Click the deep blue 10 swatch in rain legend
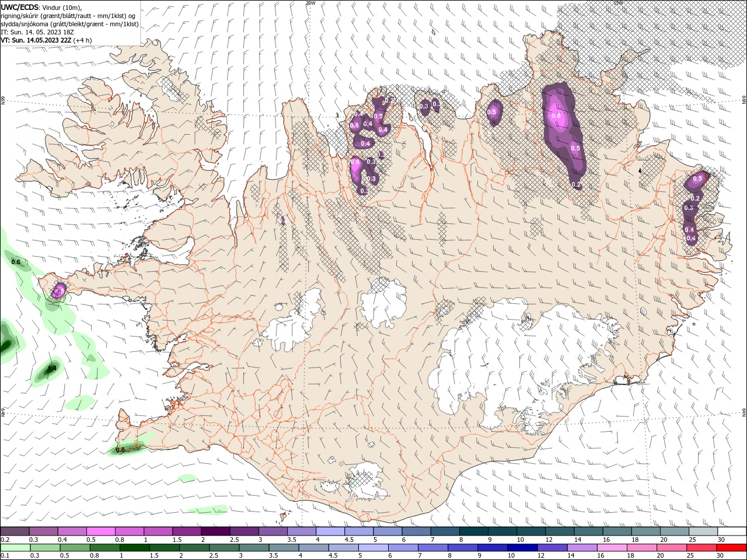This screenshot has width=747, height=560. pyautogui.click(x=522, y=548)
